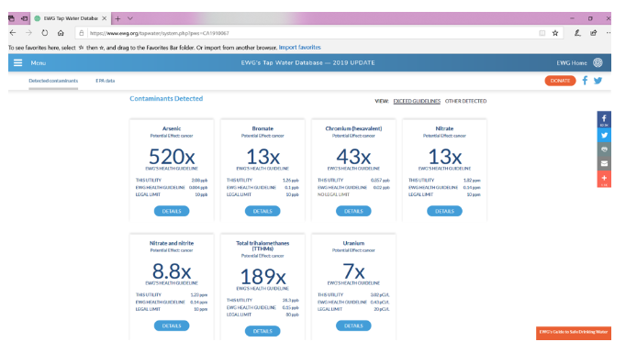Viewport: 637px width, 364px height.
Task: Switch to EPA data tab
Action: pos(106,81)
